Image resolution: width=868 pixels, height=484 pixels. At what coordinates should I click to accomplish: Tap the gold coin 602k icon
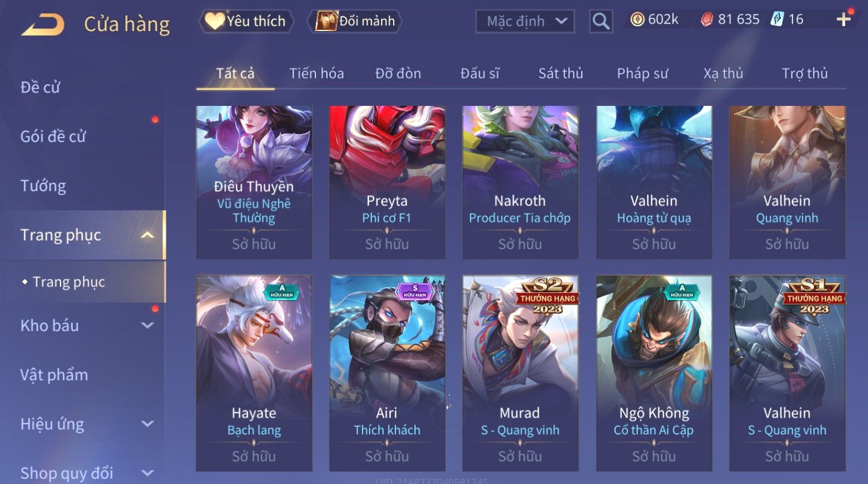click(637, 20)
